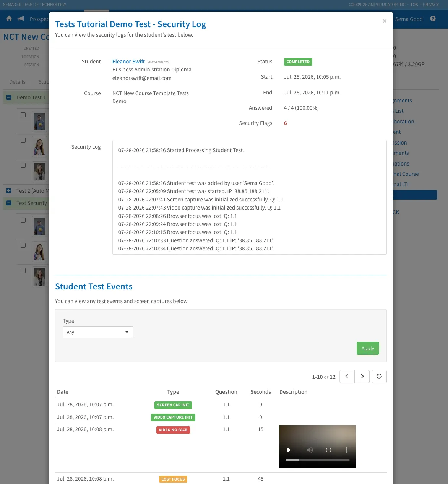The width and height of the screenshot is (448, 484).
Task: Switch to the Details tab
Action: [17, 82]
